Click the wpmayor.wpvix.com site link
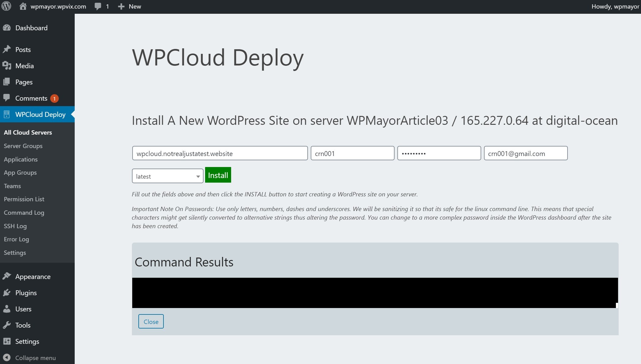 click(58, 6)
